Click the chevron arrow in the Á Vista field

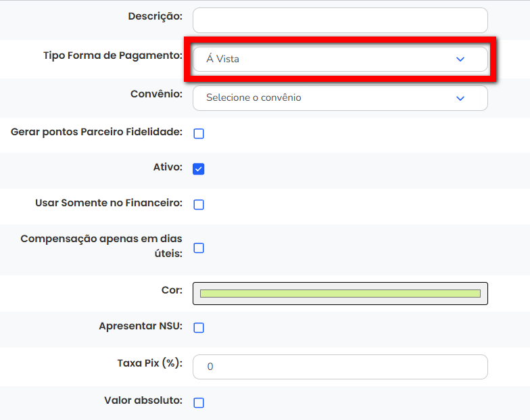[x=460, y=60]
